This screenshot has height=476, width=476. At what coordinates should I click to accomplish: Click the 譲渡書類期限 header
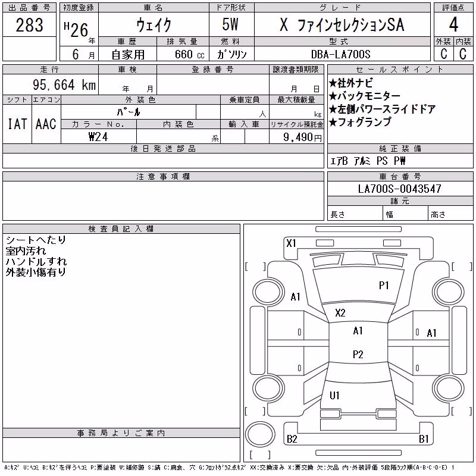tap(296, 70)
